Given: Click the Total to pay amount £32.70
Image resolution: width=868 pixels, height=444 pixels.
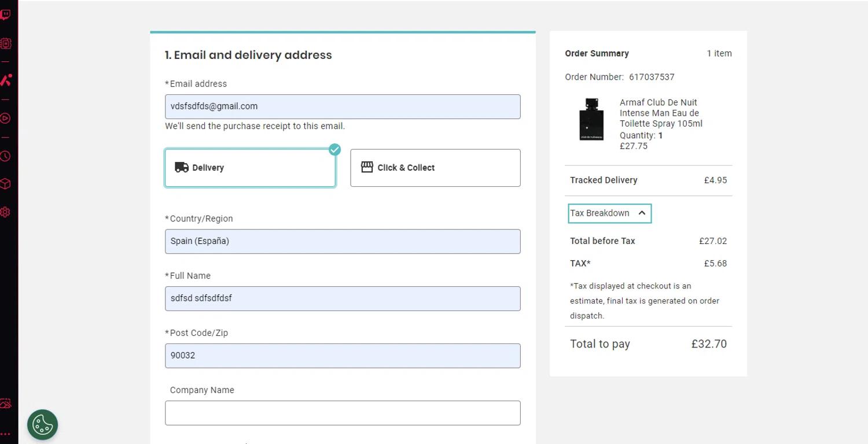Looking at the screenshot, I should coord(709,344).
